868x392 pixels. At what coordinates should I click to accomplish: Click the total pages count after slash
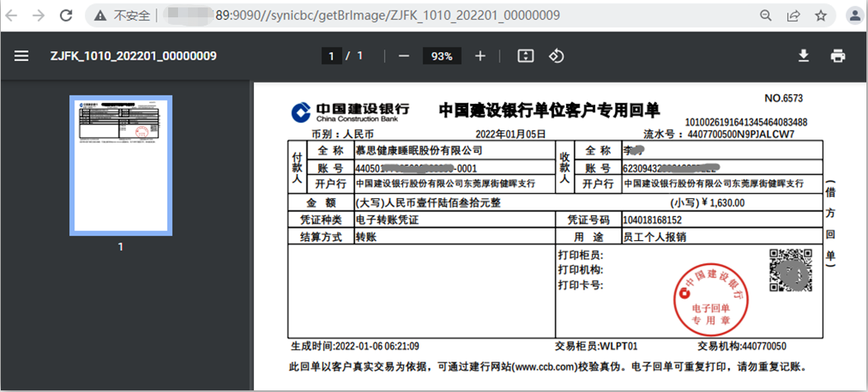coord(360,56)
